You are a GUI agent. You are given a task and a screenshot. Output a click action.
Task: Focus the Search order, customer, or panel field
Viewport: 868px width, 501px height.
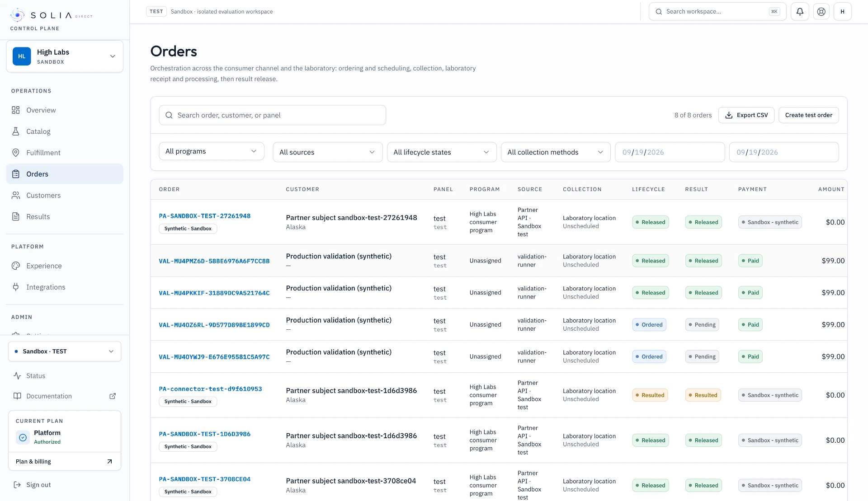coord(272,115)
